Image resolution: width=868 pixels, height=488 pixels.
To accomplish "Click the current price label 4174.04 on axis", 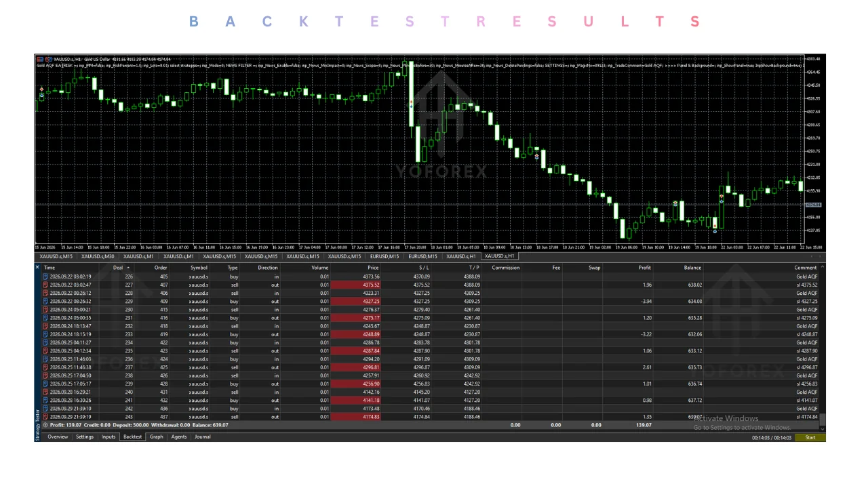I will [x=813, y=205].
